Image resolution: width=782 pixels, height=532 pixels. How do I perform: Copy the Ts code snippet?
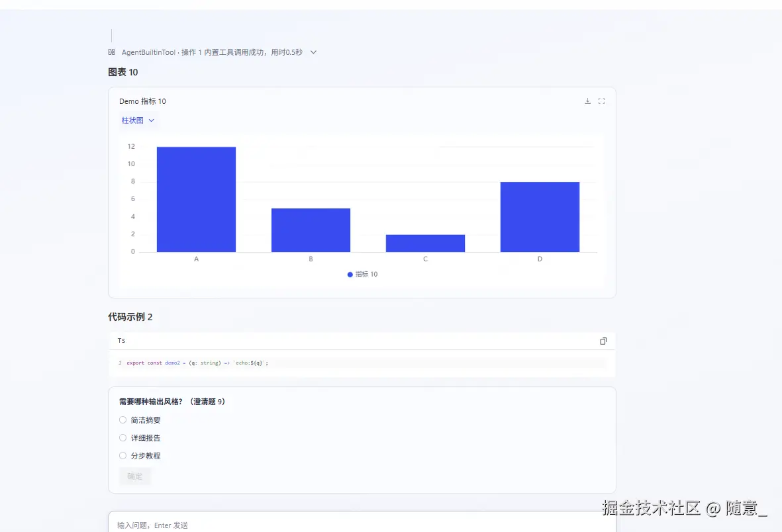603,341
